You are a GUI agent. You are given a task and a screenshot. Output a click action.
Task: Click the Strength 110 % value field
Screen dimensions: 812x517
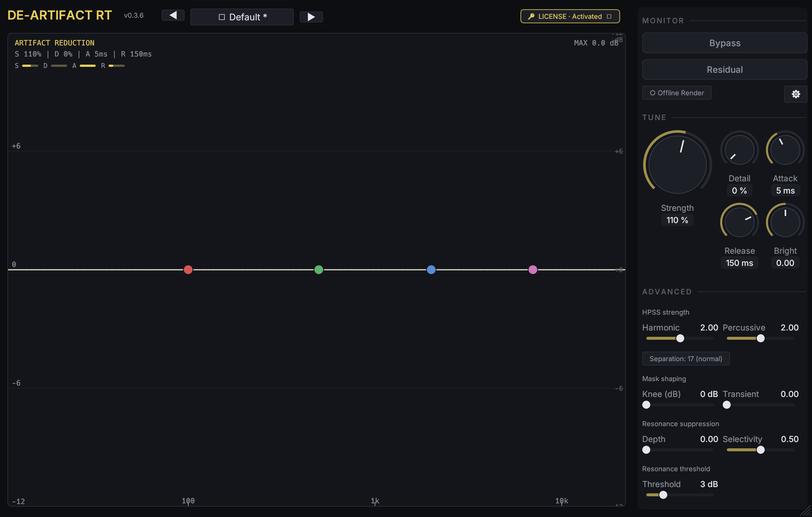coord(678,220)
